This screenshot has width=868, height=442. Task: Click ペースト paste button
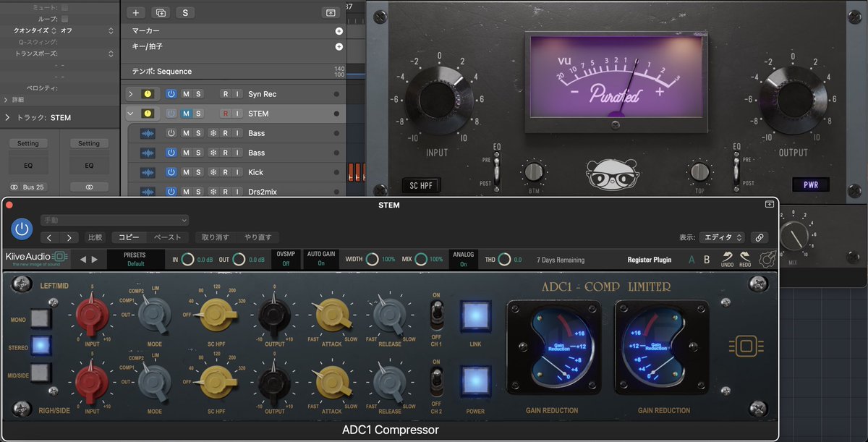coord(168,237)
